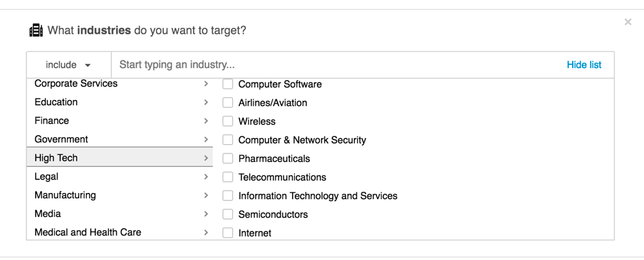
Task: Click the Hide list link
Action: pos(584,65)
